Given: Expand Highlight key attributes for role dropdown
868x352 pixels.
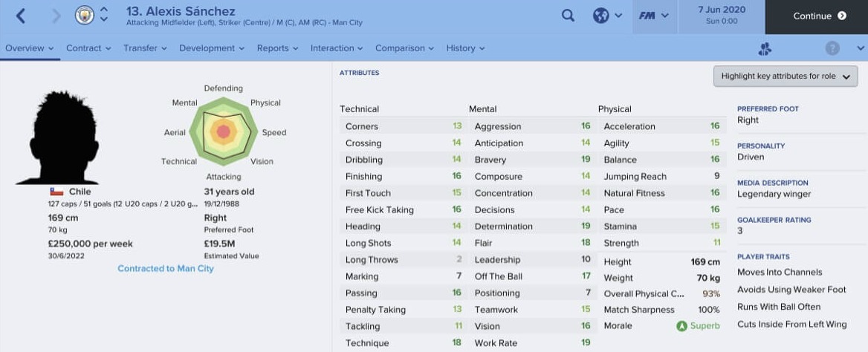Looking at the screenshot, I should click(786, 76).
